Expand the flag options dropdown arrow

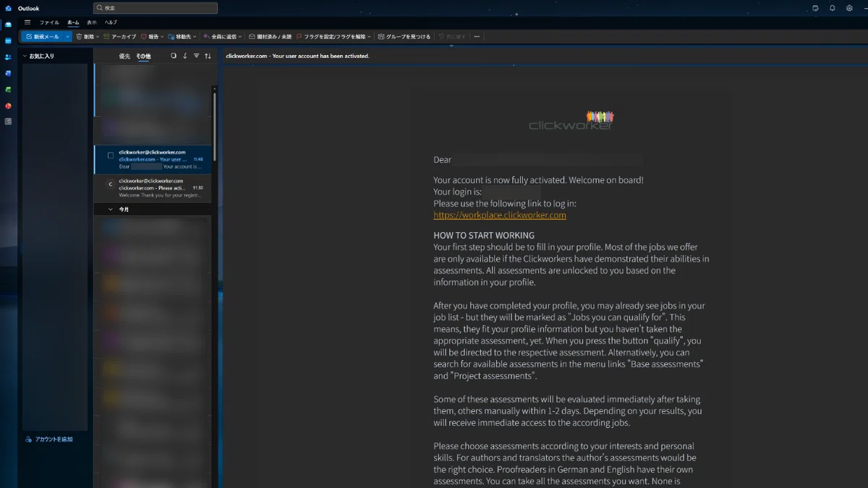[369, 36]
